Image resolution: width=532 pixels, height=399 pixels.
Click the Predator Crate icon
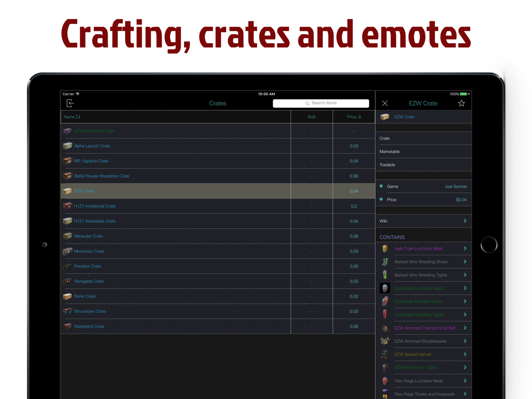click(68, 267)
